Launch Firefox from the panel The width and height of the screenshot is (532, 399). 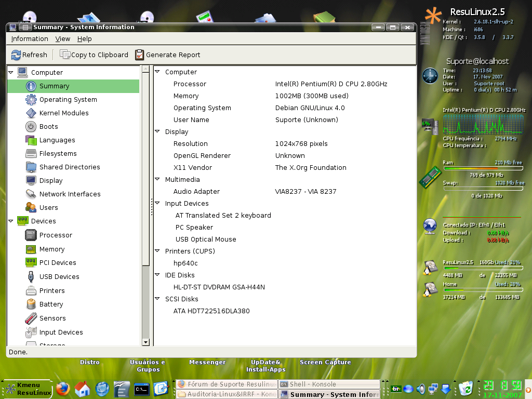[63, 389]
